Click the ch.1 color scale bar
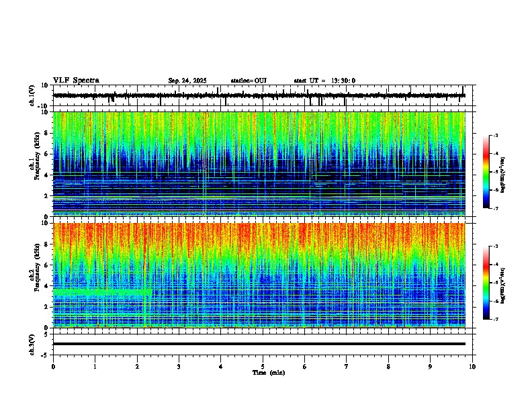Viewport: 532px width, 411px height. click(x=486, y=172)
